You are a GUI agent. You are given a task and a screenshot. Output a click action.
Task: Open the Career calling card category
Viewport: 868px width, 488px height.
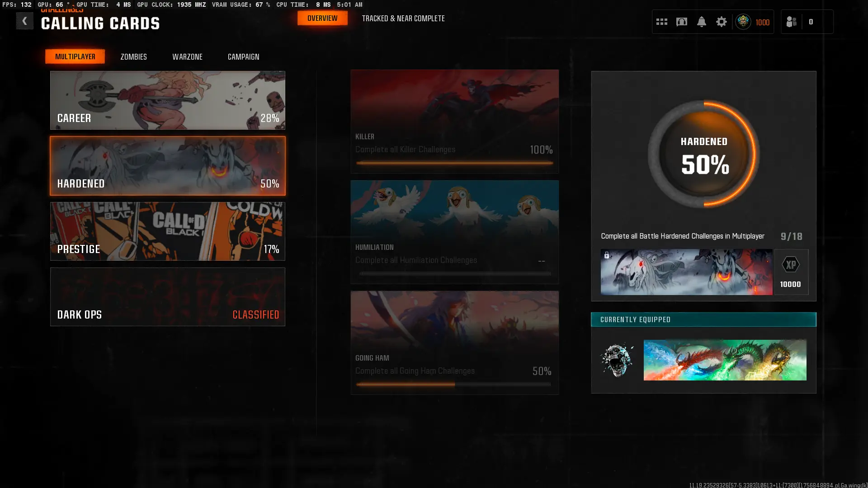pyautogui.click(x=167, y=100)
